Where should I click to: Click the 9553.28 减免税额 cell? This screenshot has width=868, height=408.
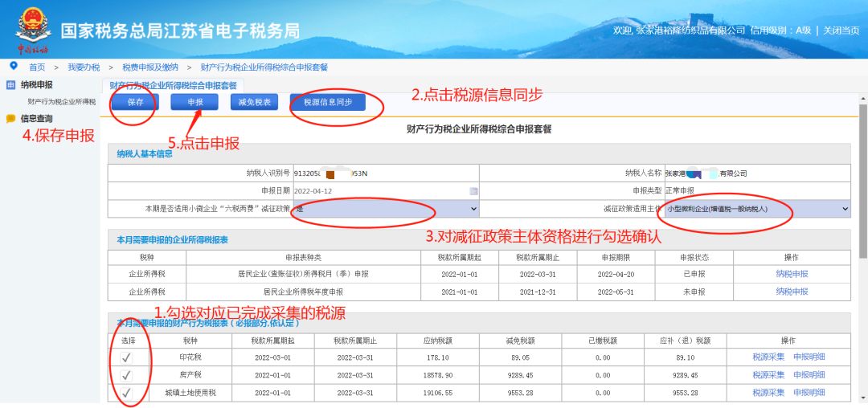pyautogui.click(x=519, y=393)
